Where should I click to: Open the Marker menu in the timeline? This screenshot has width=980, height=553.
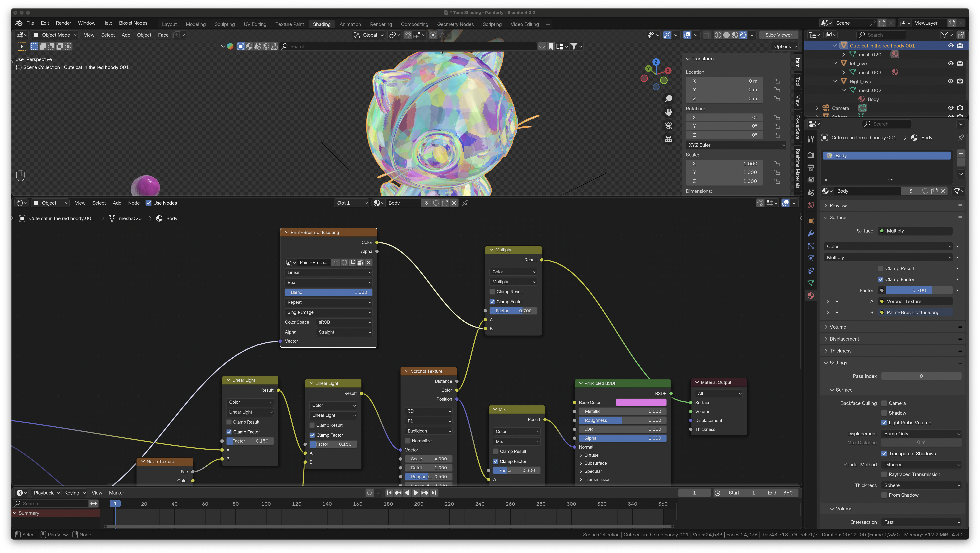[x=116, y=493]
